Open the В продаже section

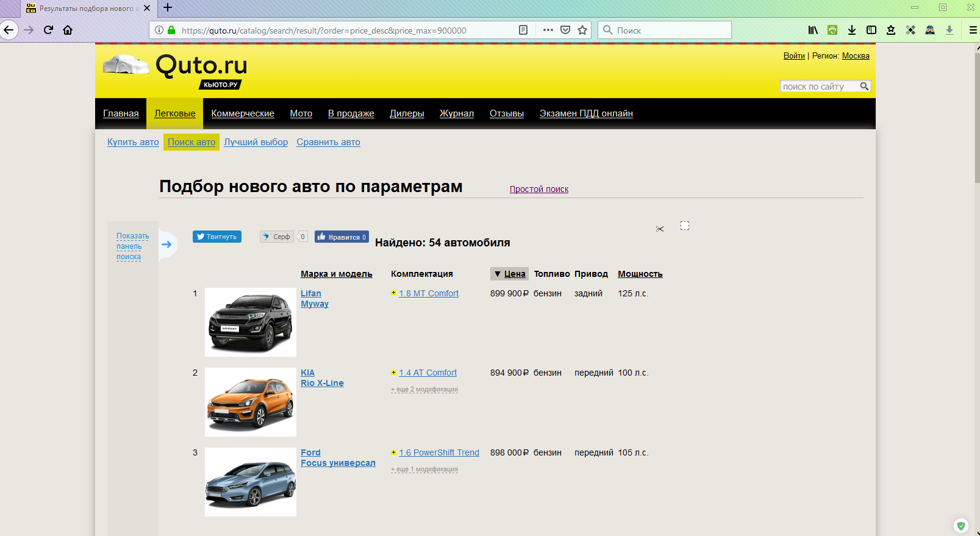[x=351, y=113]
